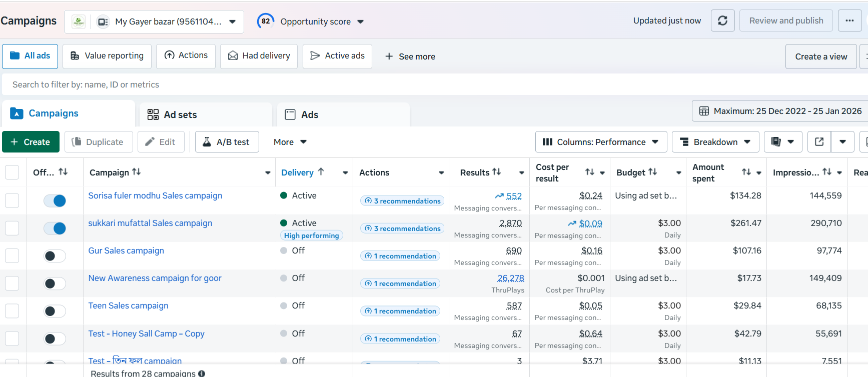Open the reports icon dropdown

[x=782, y=142]
